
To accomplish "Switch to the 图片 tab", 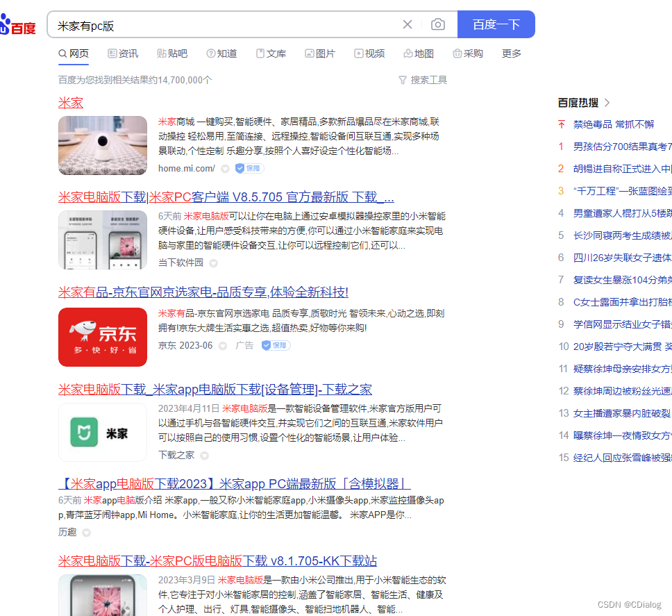I will click(320, 53).
